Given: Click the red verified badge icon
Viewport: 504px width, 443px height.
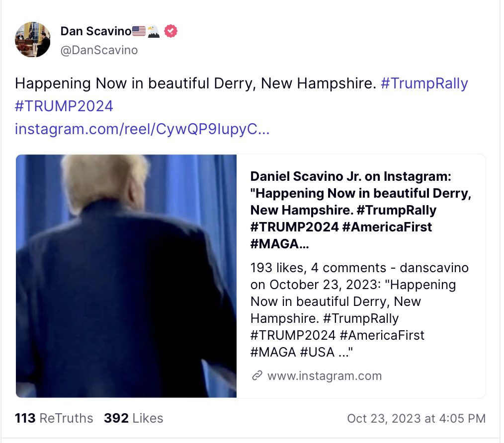Looking at the screenshot, I should pyautogui.click(x=170, y=32).
